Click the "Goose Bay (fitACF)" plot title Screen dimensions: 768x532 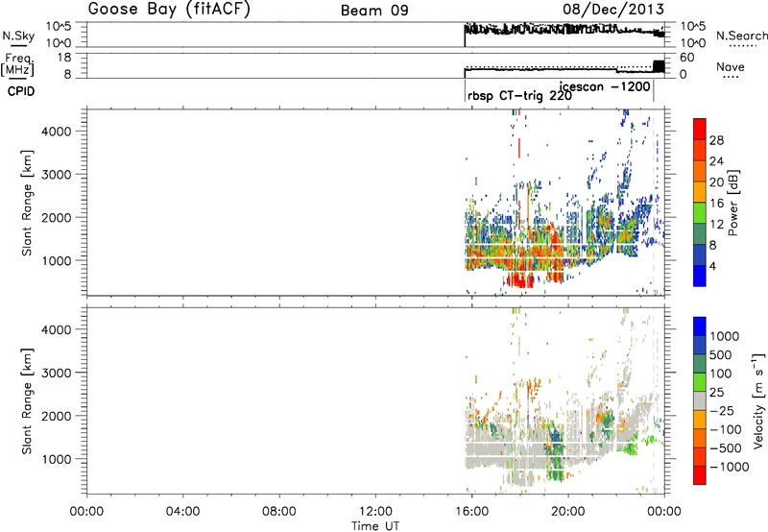point(169,10)
